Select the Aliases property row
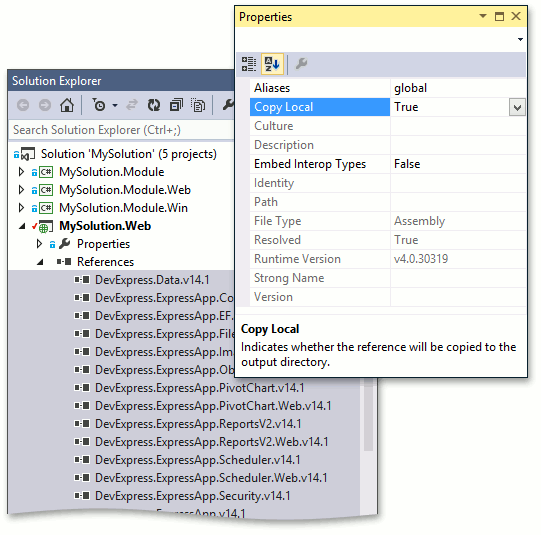 coord(388,88)
